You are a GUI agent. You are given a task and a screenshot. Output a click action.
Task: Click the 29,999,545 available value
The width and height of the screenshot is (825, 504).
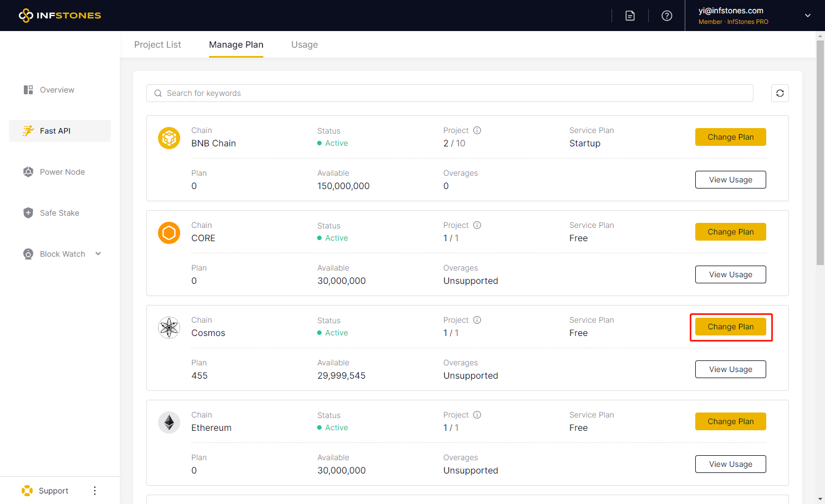point(342,375)
